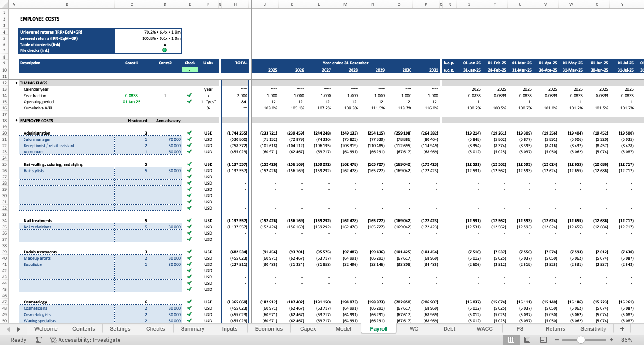The image size is (644, 345).
Task: Click the Salon manager row check mark
Action: [x=190, y=139]
